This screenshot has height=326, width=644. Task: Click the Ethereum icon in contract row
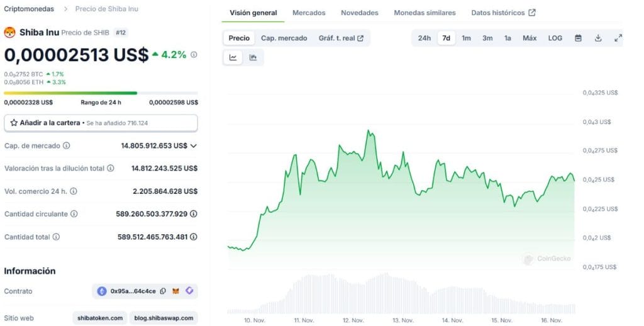click(101, 291)
